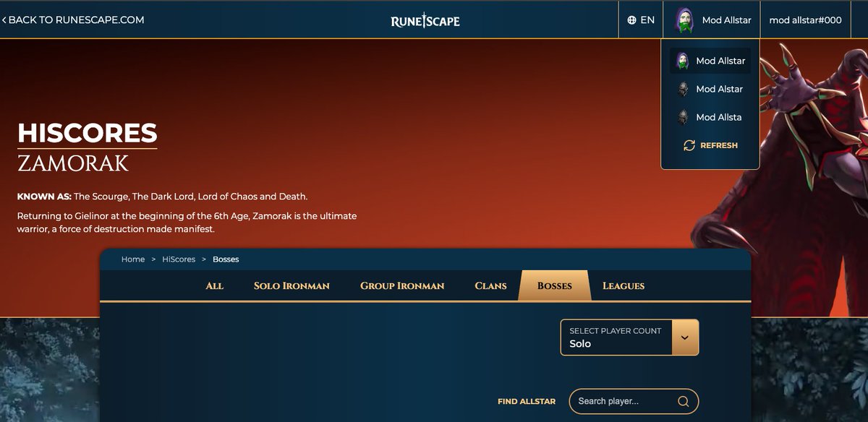Screen dimensions: 868x422
Task: Click the Mod Allsta helmet avatar icon
Action: pos(682,117)
